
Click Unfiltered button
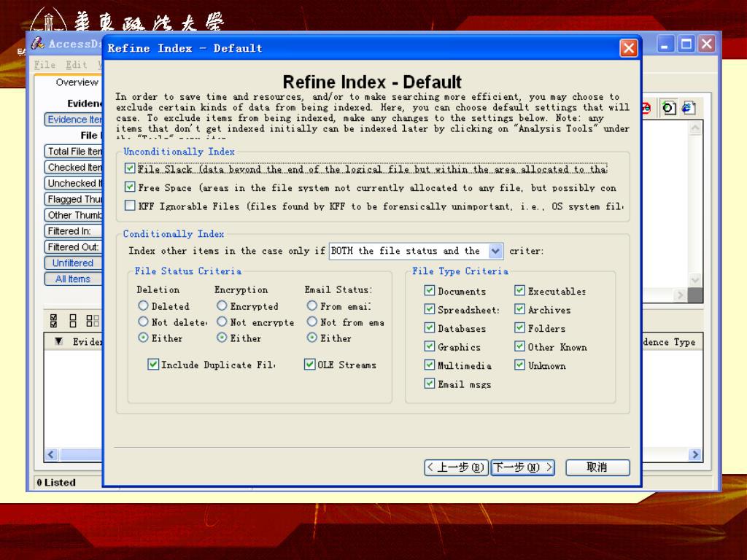(74, 262)
